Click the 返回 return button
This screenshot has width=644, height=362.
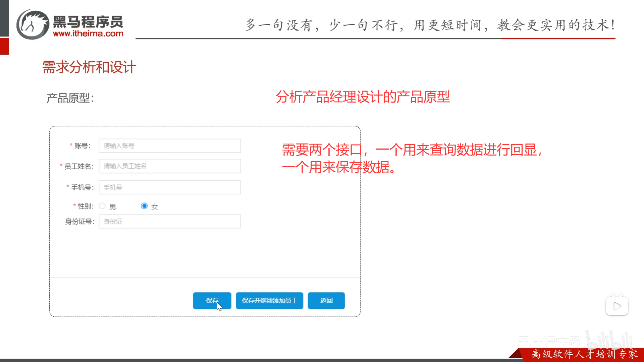(x=326, y=301)
